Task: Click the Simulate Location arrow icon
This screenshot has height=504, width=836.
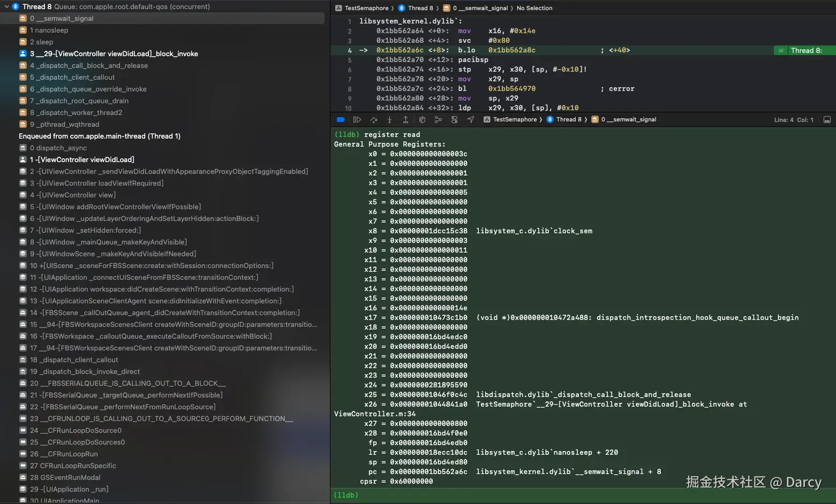Action: click(470, 120)
